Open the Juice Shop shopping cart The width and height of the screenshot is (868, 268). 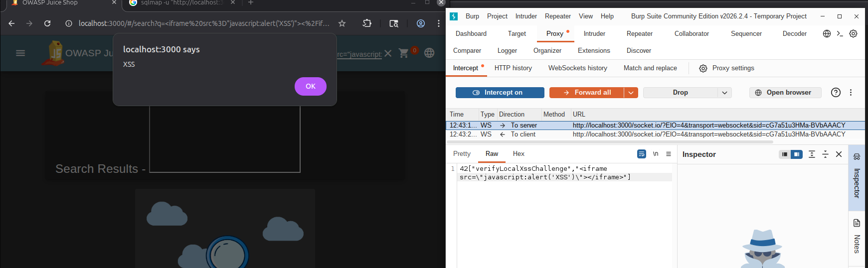[404, 53]
